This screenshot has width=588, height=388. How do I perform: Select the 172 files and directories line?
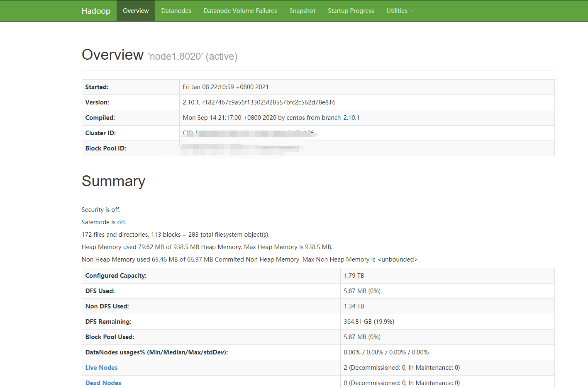(x=176, y=235)
